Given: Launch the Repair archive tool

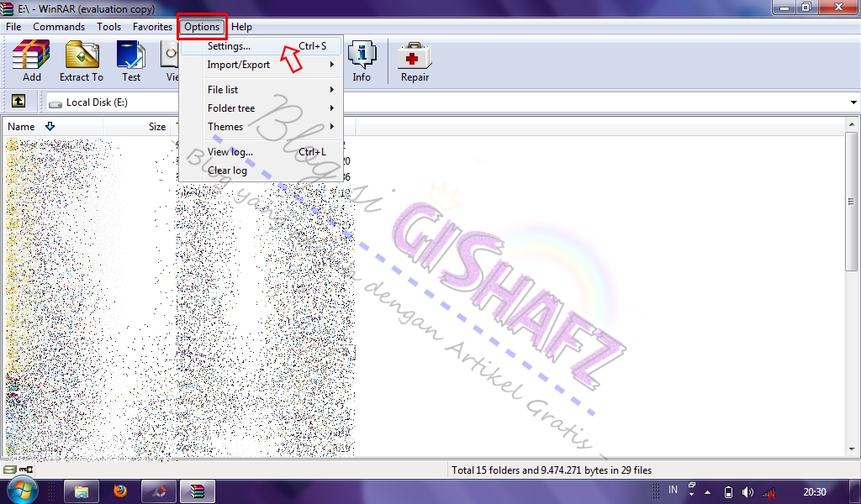Looking at the screenshot, I should pos(414,59).
